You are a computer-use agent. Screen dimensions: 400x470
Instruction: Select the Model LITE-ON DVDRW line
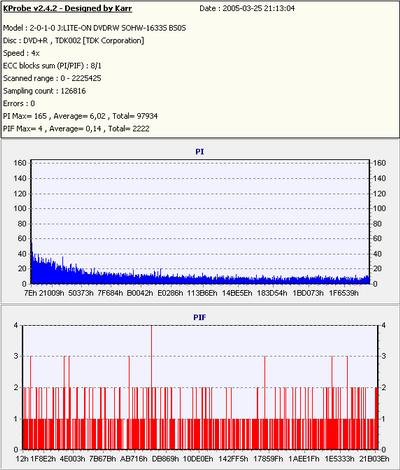94,28
